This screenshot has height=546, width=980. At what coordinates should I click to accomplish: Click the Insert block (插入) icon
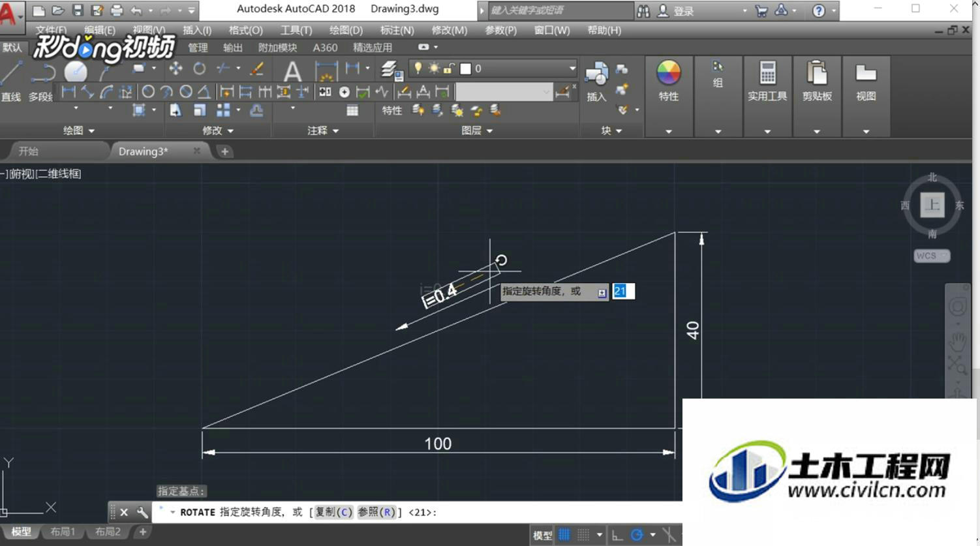(x=596, y=82)
